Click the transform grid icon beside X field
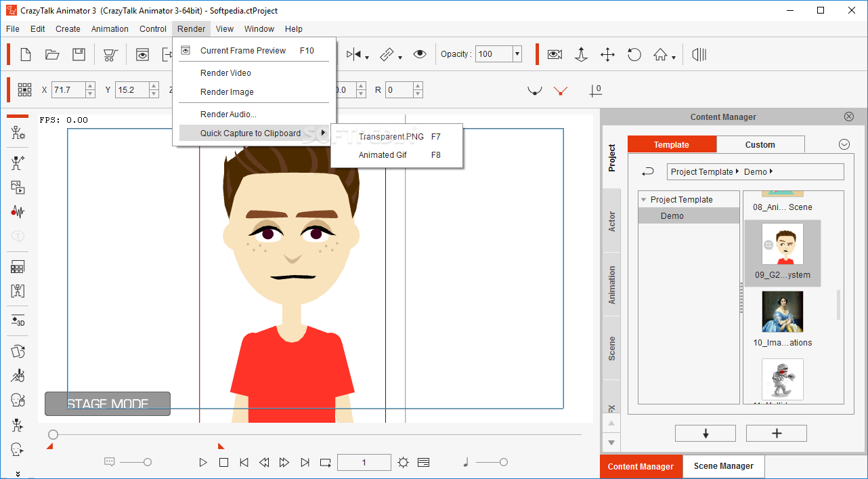The width and height of the screenshot is (868, 479). tap(25, 89)
